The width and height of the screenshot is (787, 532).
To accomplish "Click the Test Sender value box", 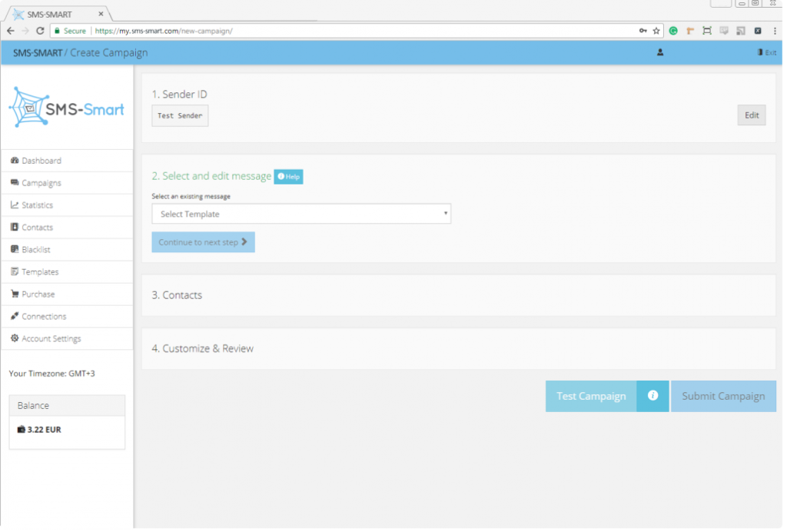I will (x=181, y=116).
